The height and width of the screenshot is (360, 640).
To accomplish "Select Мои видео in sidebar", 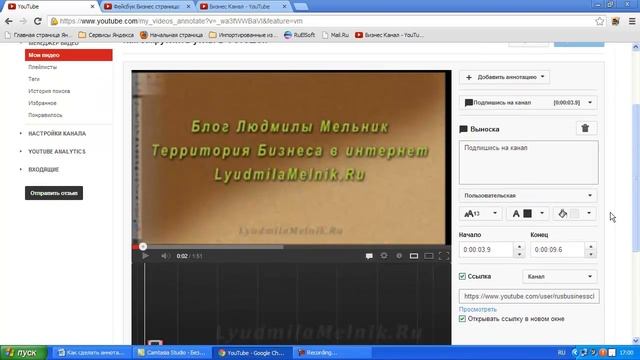I will click(69, 55).
